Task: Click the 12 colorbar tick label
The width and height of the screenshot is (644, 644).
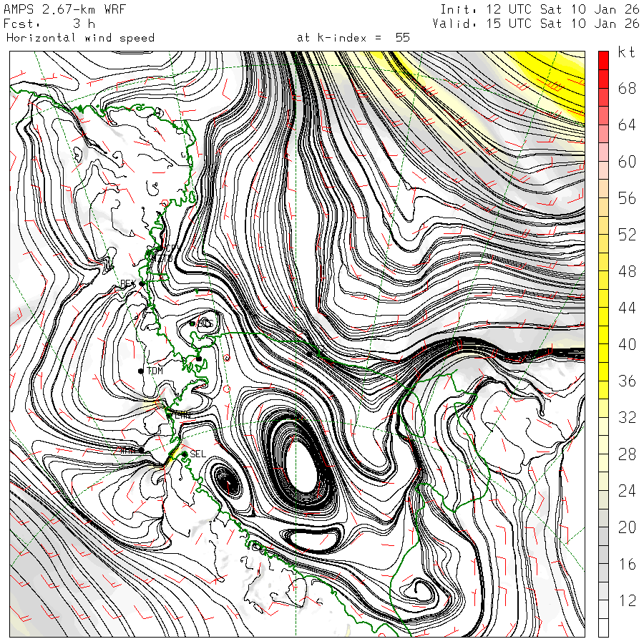Action: pos(627,600)
